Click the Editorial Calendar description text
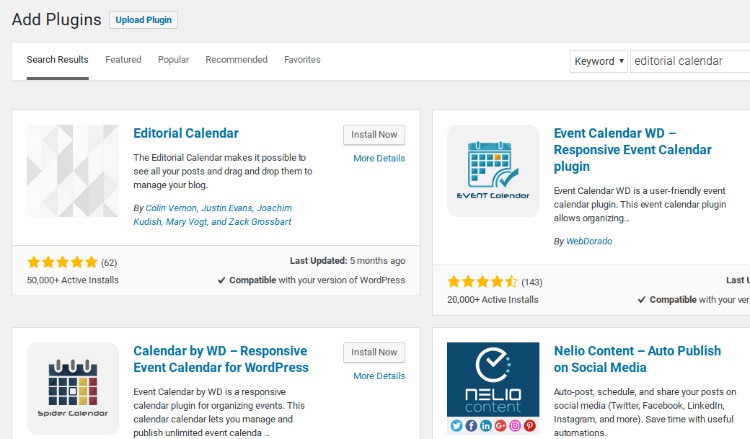 (223, 171)
